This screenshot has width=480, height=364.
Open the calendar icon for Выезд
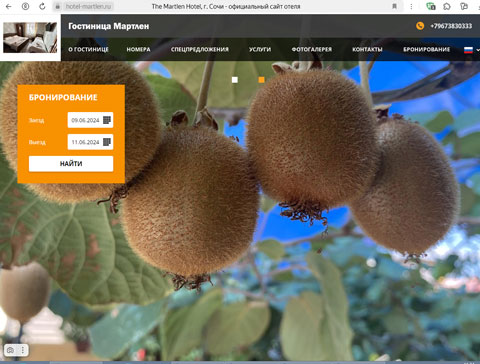(107, 142)
